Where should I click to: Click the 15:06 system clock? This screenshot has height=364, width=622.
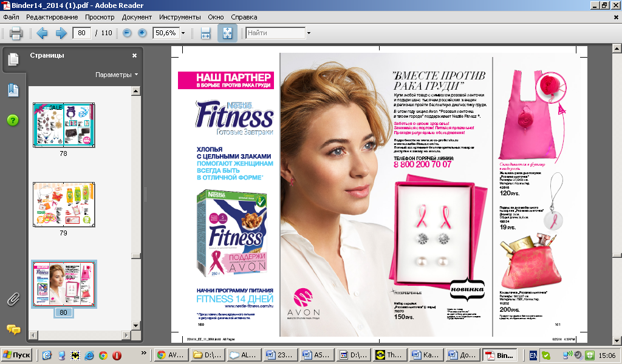(x=607, y=356)
